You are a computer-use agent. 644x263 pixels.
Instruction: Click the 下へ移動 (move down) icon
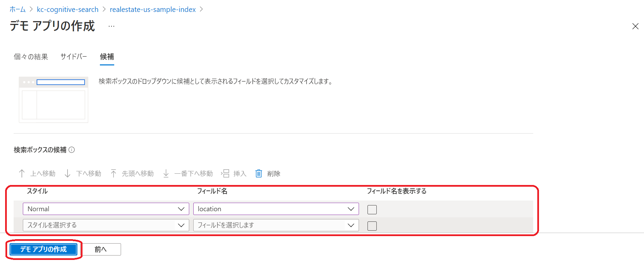click(67, 173)
